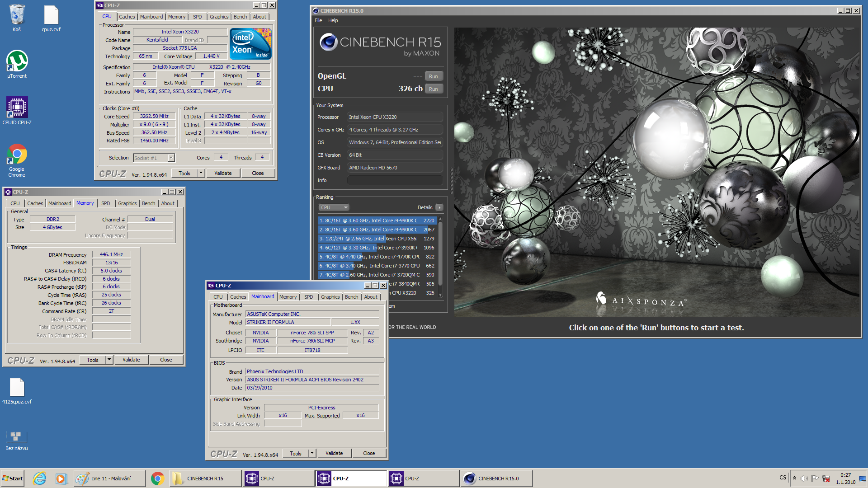Image resolution: width=868 pixels, height=488 pixels.
Task: Switch to CINEBENCH R15.0 taskbar button
Action: pos(496,479)
